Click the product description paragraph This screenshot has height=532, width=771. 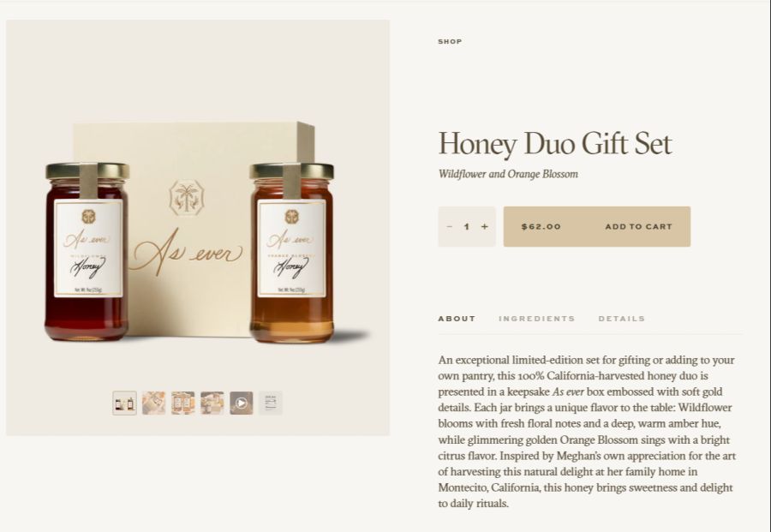(587, 432)
